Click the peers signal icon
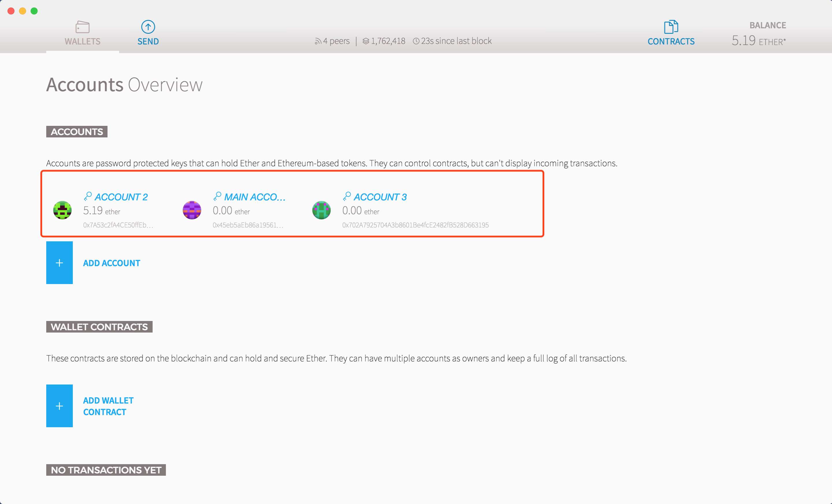The height and width of the screenshot is (504, 832). point(318,41)
